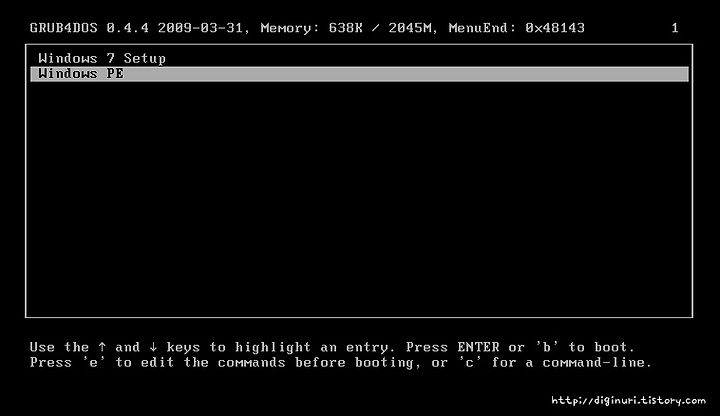Click the MenuEnd: 0x48143 value

click(517, 28)
